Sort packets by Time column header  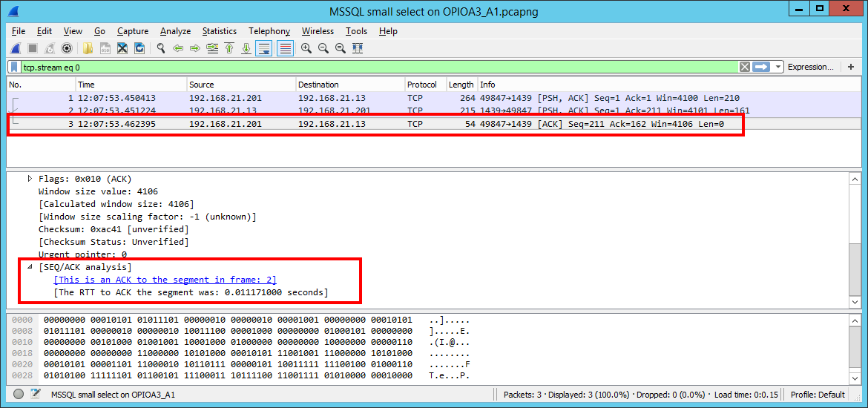coord(131,85)
